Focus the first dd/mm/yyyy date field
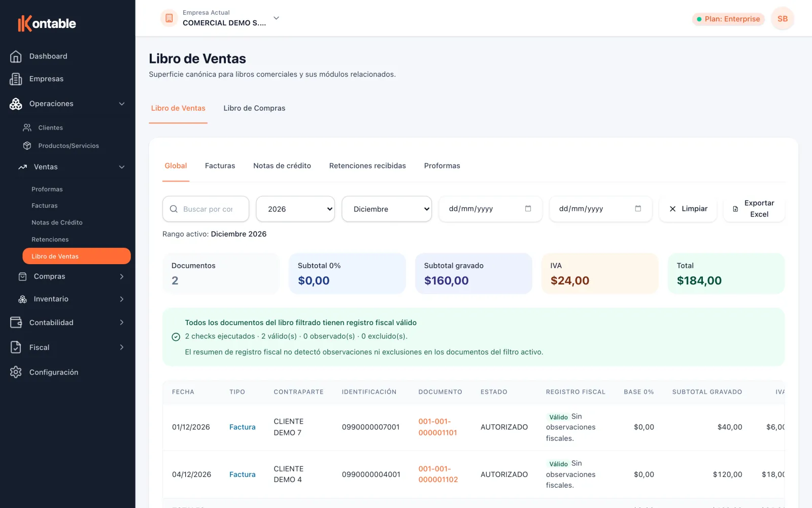The height and width of the screenshot is (508, 812). (490, 209)
